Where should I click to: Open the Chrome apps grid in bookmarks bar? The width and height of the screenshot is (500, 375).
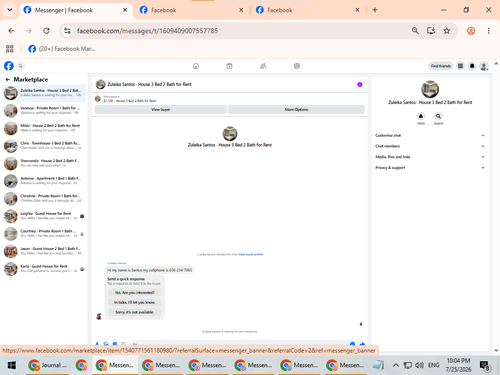click(10, 49)
